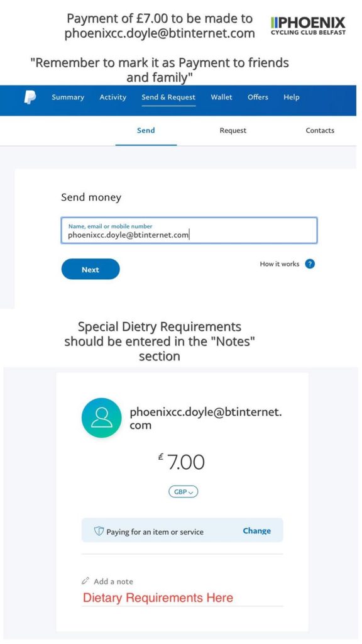
Task: Switch to the Contacts tab
Action: click(320, 131)
